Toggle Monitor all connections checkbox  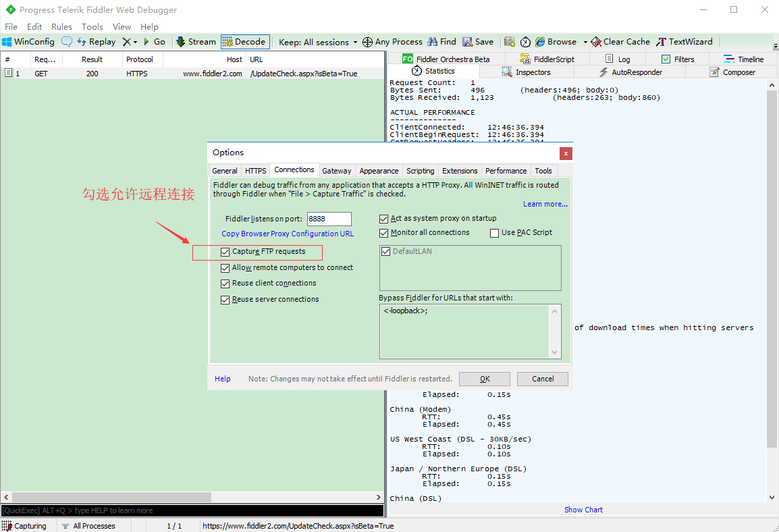point(383,233)
